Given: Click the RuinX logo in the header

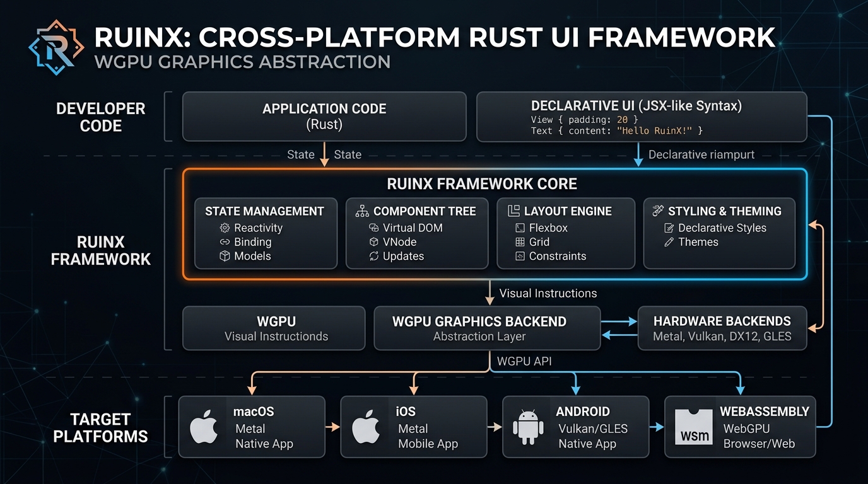Looking at the screenshot, I should coord(57,47).
